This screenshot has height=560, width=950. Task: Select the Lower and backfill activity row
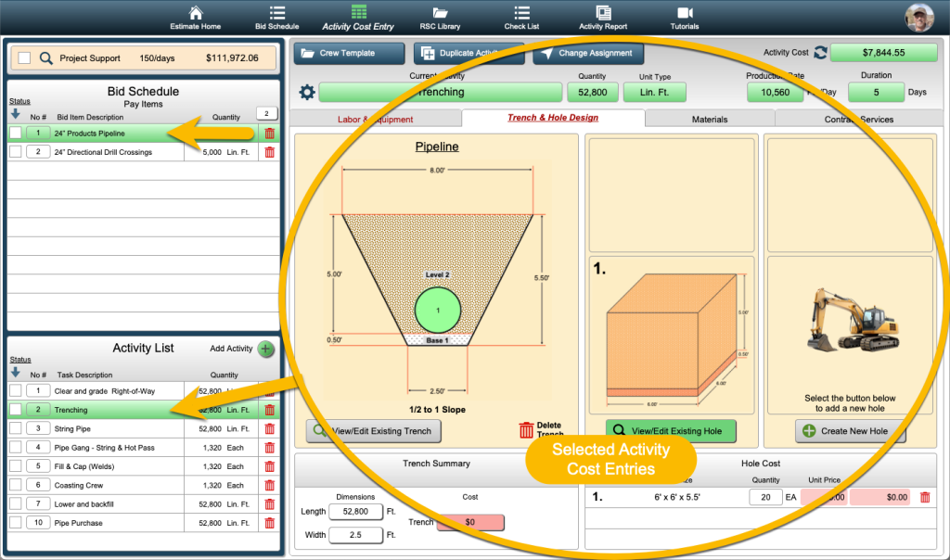point(144,503)
